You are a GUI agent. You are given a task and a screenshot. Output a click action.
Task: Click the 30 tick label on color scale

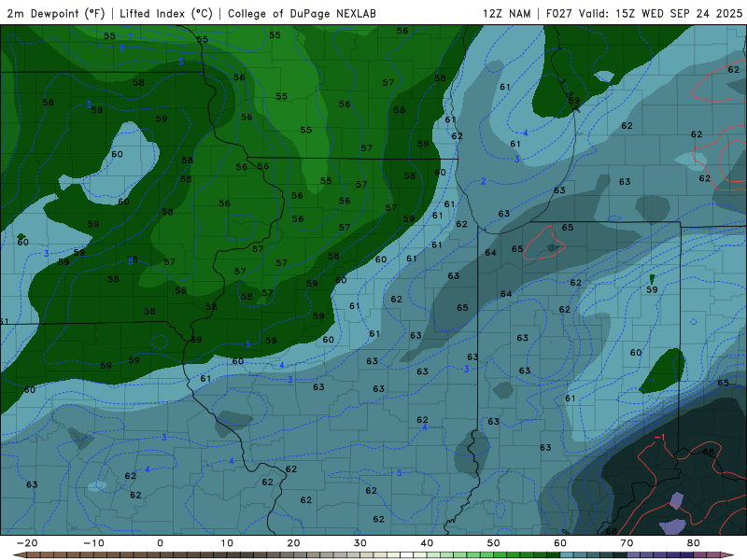point(360,543)
